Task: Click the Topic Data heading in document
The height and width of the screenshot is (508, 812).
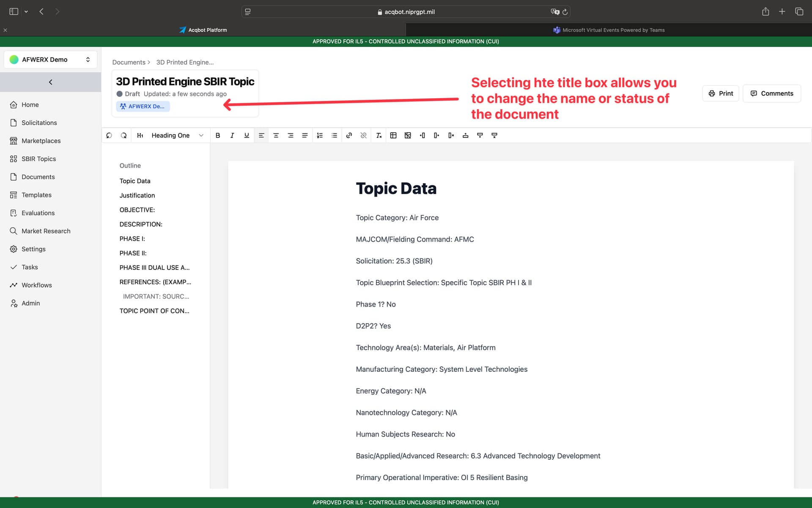Action: tap(396, 189)
